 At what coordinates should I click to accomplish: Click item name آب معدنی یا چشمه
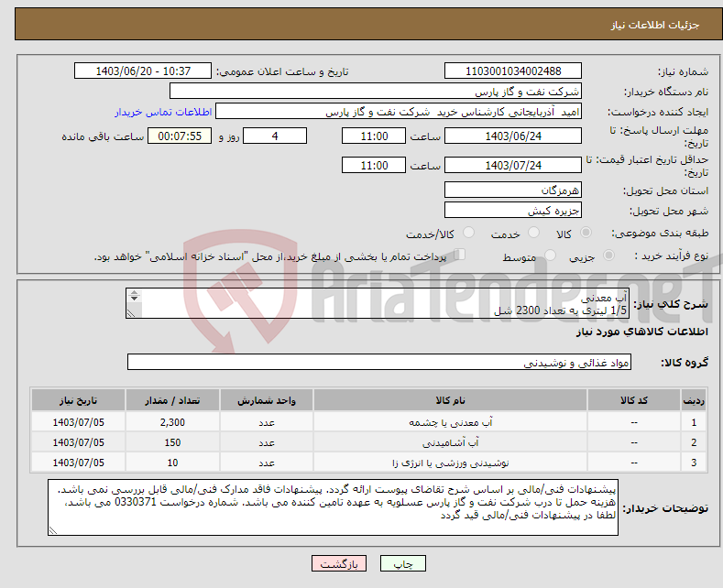[451, 422]
